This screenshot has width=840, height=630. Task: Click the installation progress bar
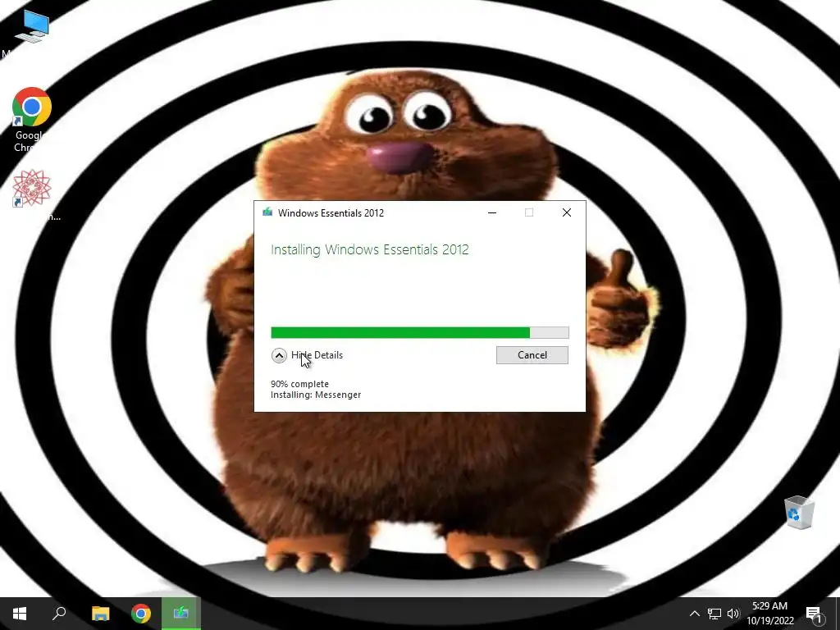[420, 333]
